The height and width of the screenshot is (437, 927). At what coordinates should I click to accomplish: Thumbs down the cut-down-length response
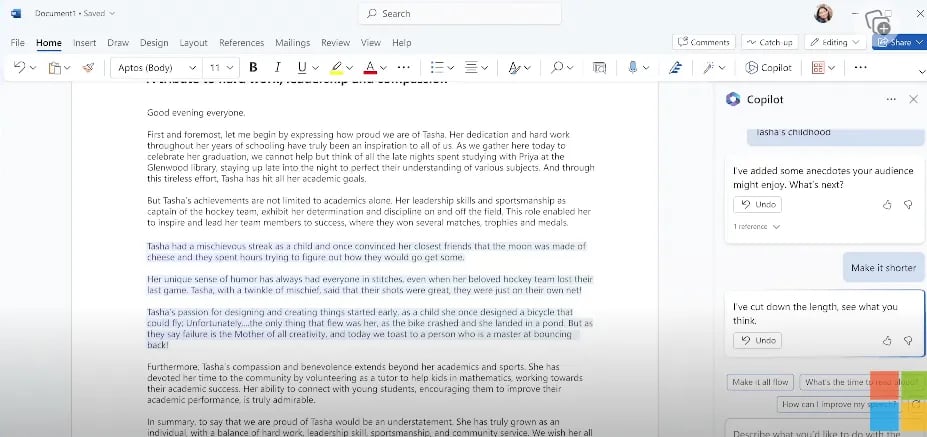(x=908, y=341)
